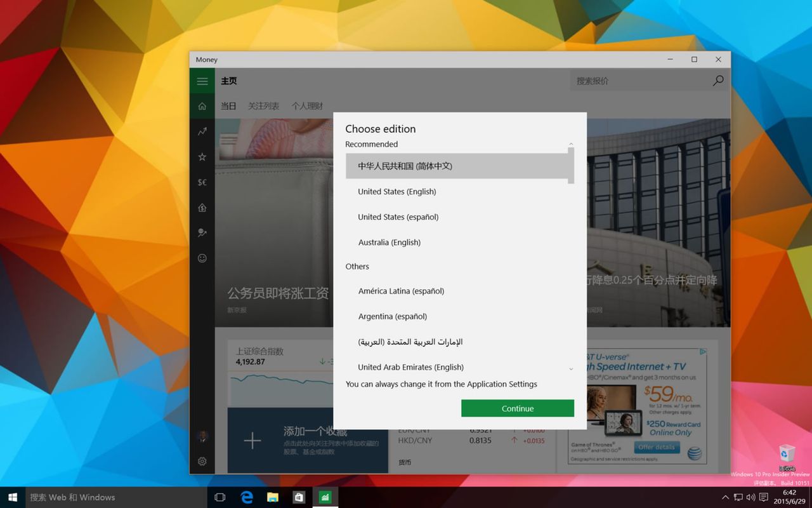Click the network icon in tray

point(738,497)
